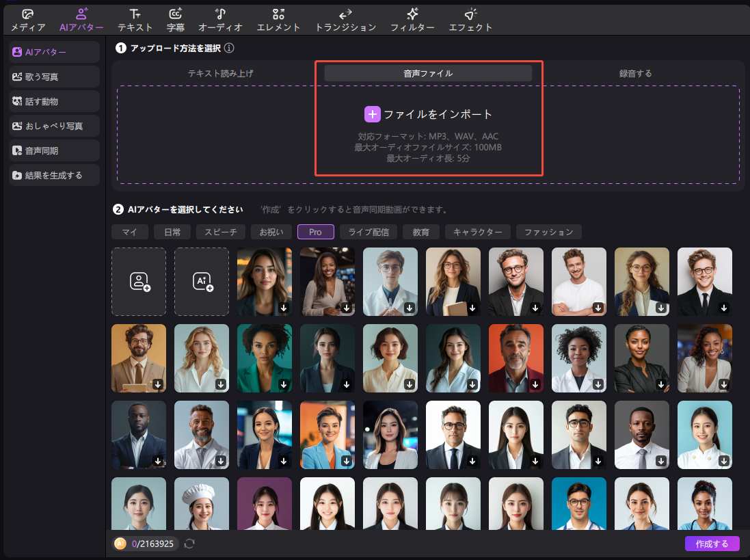
Task: Switch to the テキスト読み上げ upload tab
Action: pos(221,73)
